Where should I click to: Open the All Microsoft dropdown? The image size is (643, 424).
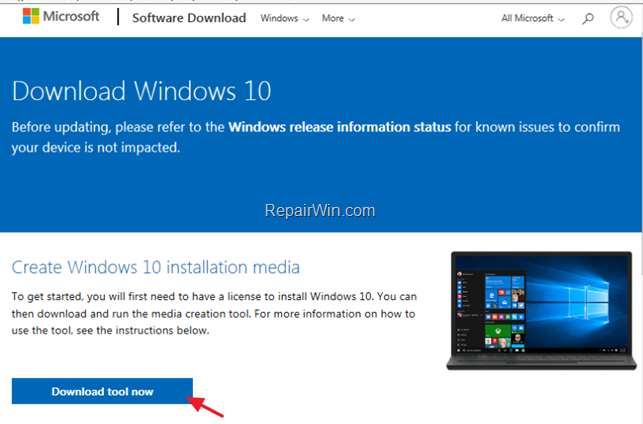[x=533, y=18]
